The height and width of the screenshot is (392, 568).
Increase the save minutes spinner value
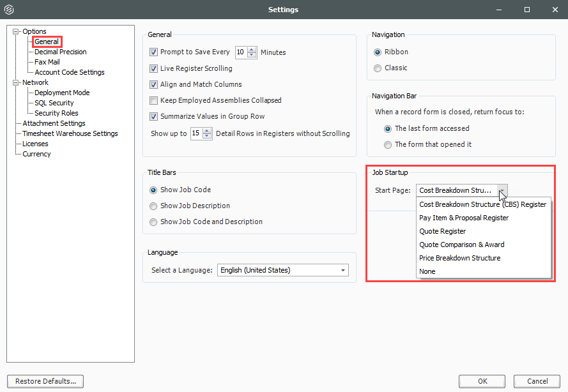pos(252,50)
